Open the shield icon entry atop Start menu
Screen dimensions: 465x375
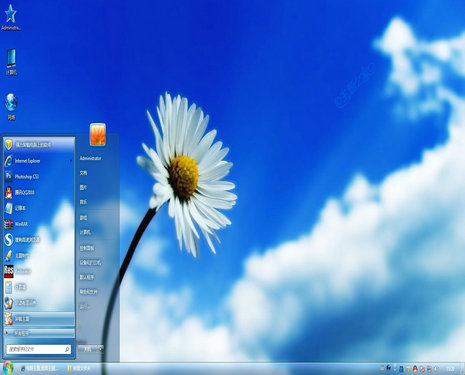38,145
